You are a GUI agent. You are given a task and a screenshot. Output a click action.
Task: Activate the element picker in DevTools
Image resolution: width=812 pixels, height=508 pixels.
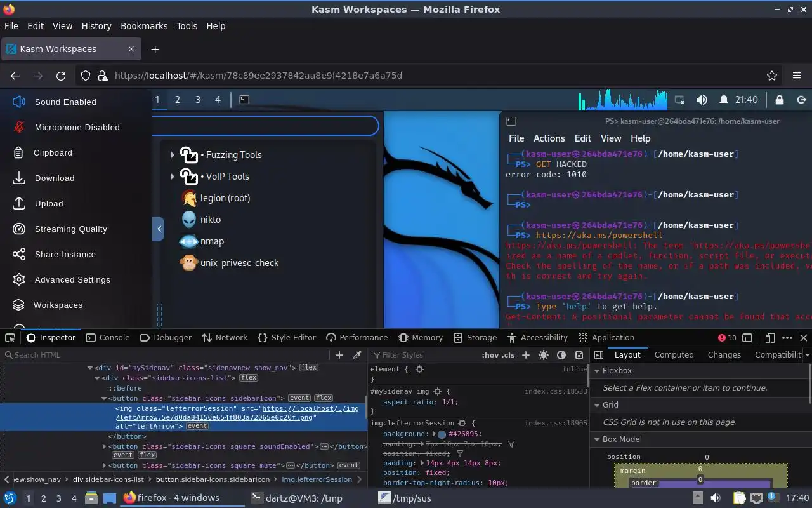[10, 338]
